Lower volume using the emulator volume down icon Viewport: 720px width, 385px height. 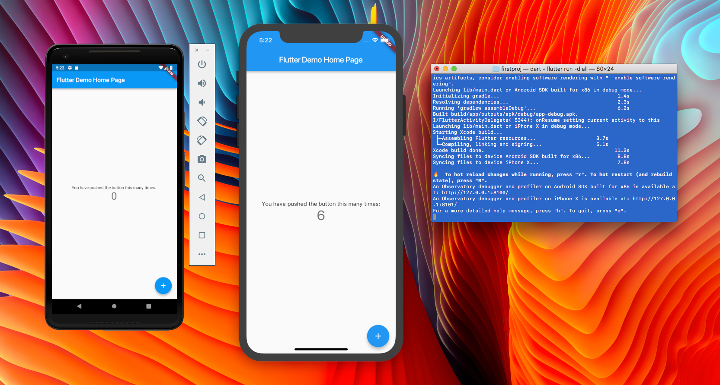202,102
